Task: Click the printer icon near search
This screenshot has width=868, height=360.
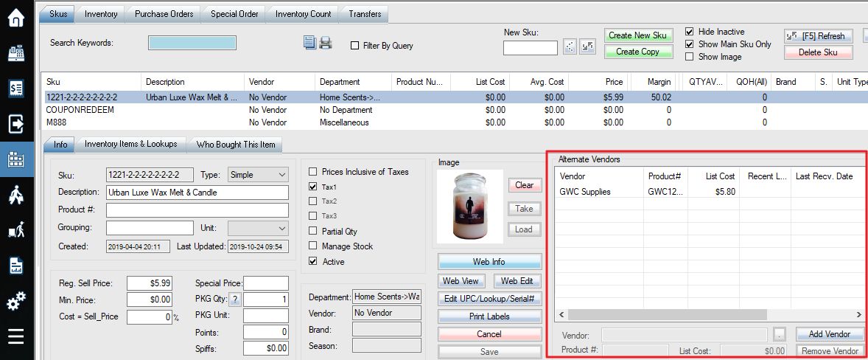Action: point(326,43)
